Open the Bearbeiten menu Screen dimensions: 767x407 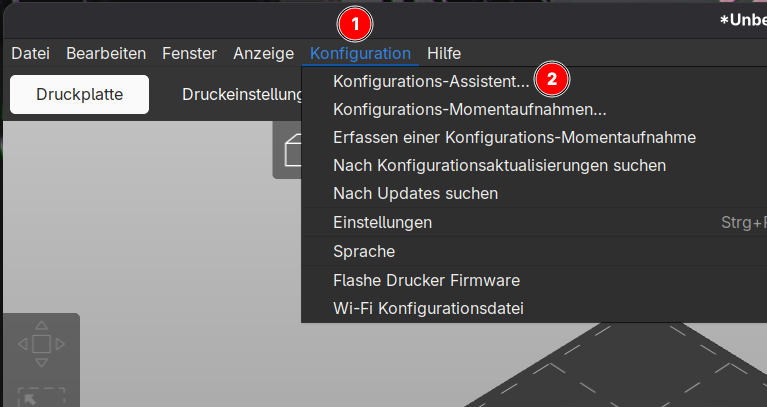(x=106, y=53)
